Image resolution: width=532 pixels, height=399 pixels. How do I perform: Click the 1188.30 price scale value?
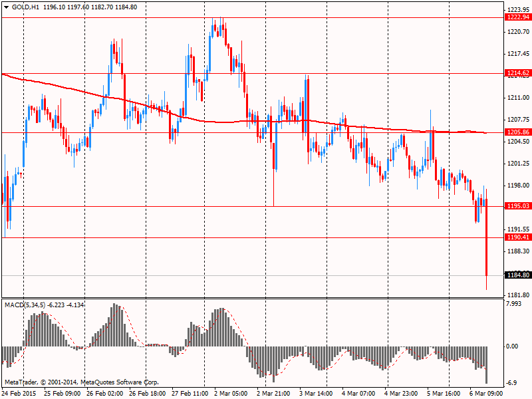click(x=518, y=251)
